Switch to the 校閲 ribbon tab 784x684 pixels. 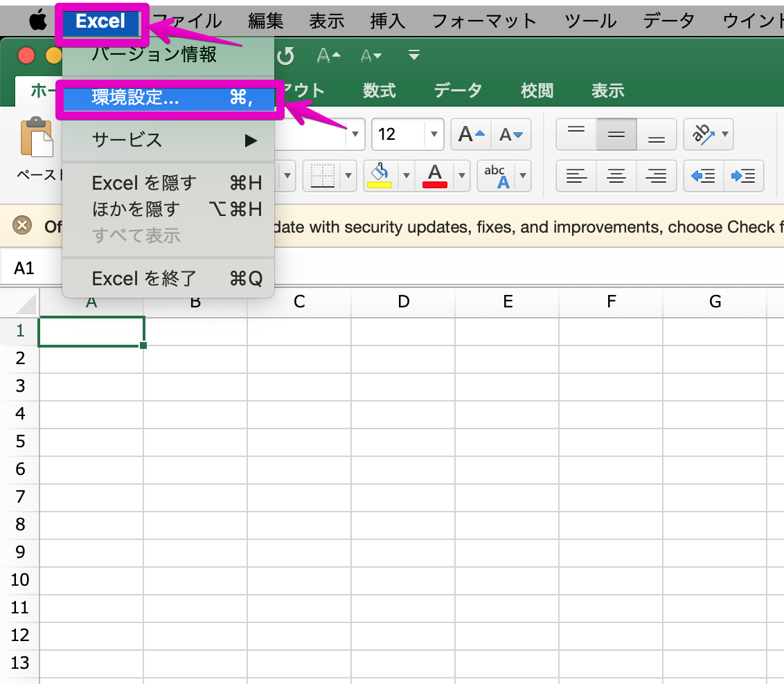coord(537,91)
